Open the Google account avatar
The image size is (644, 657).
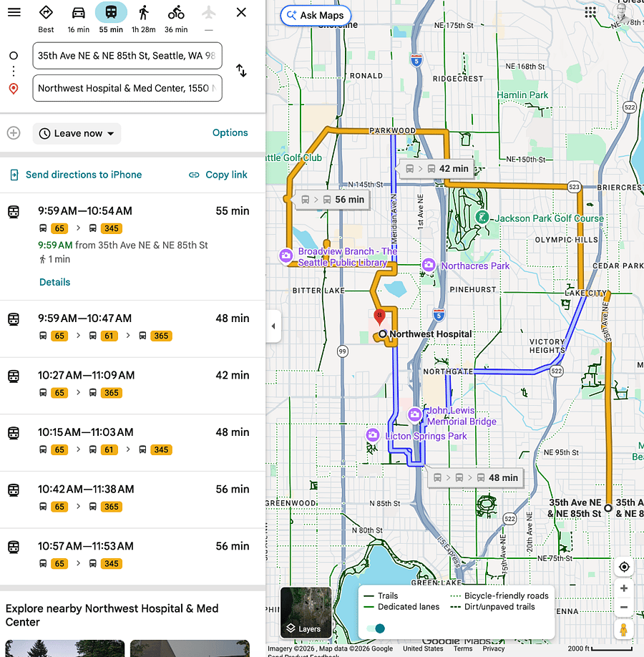tap(623, 11)
